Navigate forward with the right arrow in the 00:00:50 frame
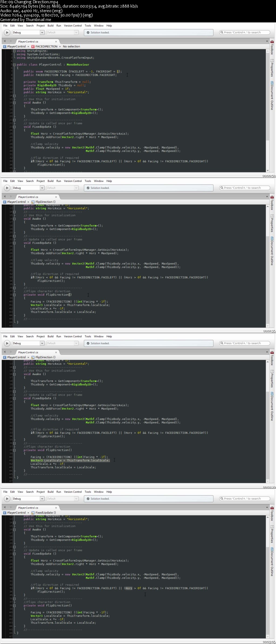Image resolution: width=276 pixels, height=644 pixels. click(x=11, y=41)
